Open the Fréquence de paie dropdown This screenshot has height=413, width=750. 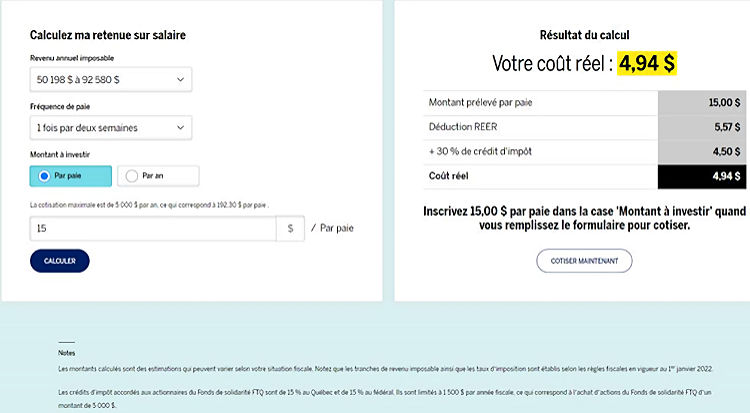tap(110, 128)
